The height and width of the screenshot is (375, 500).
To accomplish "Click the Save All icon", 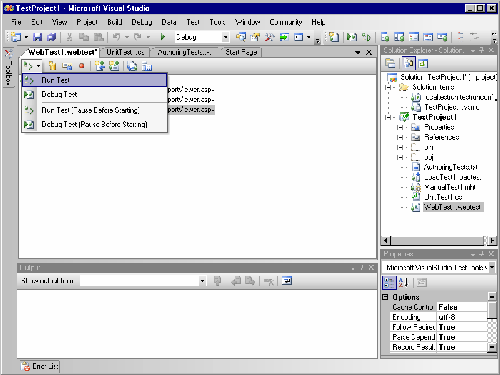I will [51, 37].
